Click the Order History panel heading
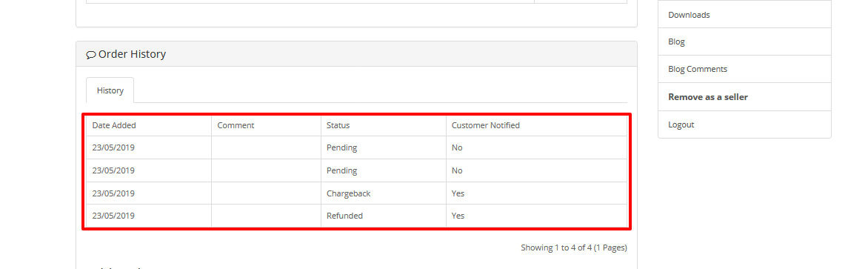The height and width of the screenshot is (269, 868). [x=356, y=54]
